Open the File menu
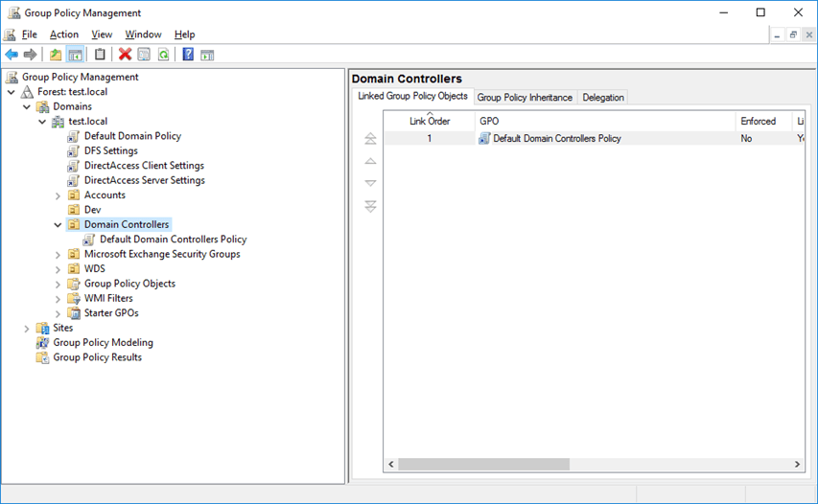Screen dimensions: 818x504 coord(29,34)
